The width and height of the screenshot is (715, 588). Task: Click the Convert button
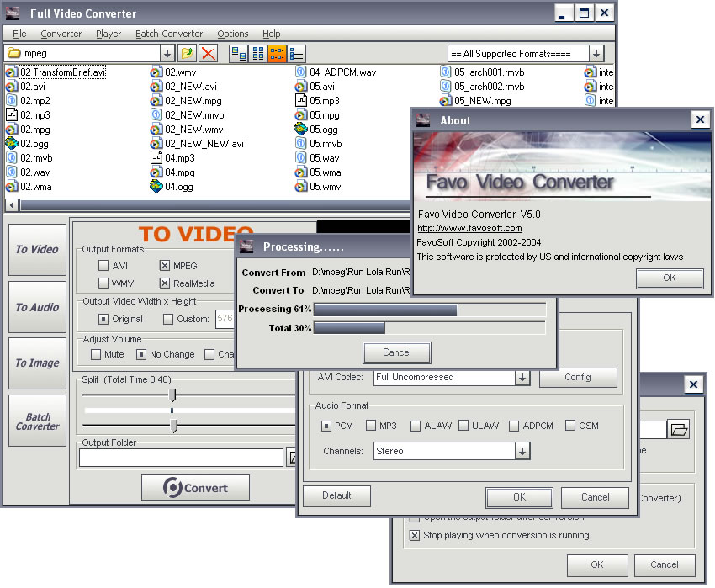tap(195, 488)
